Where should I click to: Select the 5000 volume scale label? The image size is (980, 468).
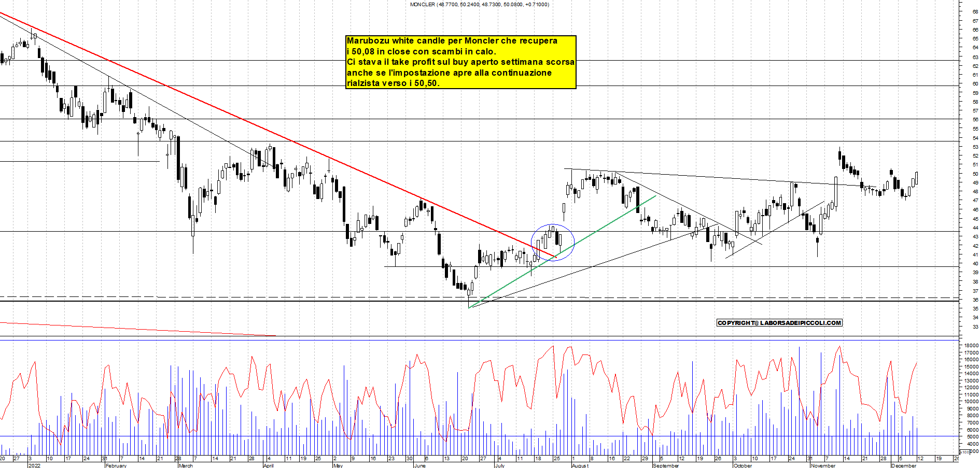click(x=972, y=436)
